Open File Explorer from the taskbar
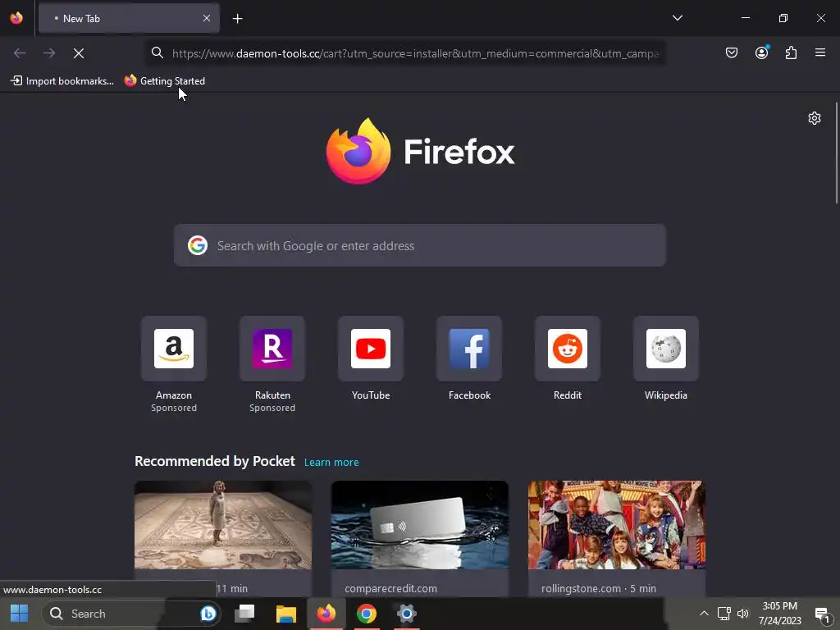Screen dimensions: 840x630 click(286, 614)
